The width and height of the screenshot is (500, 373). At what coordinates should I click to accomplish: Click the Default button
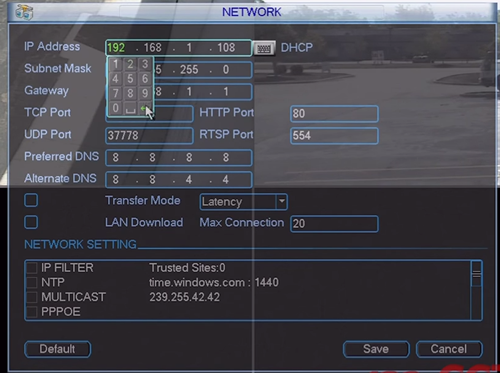57,349
